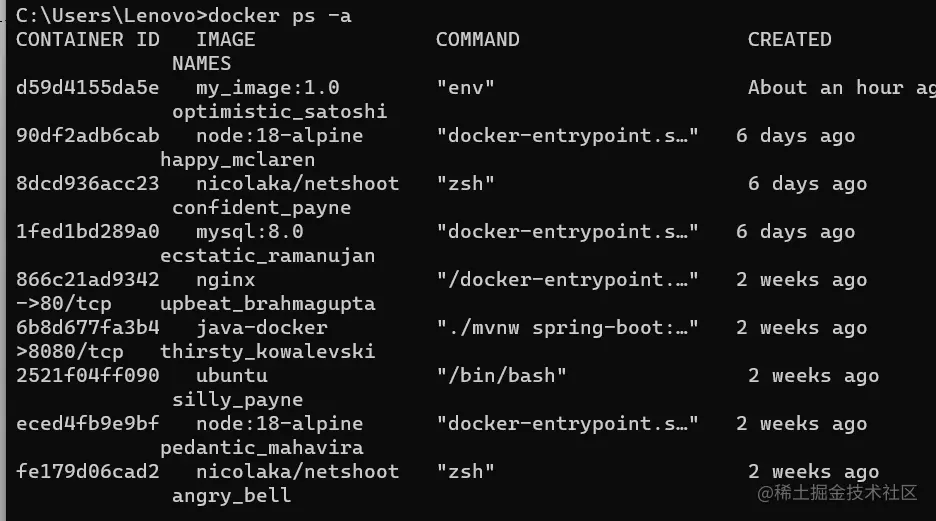Image resolution: width=936 pixels, height=521 pixels.
Task: Click the silly_payne container name
Action: coord(237,400)
